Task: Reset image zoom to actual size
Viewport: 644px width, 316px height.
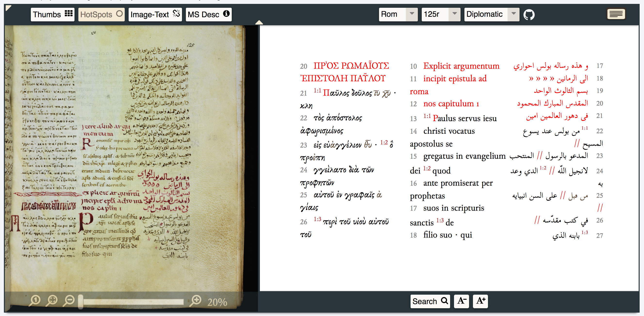Action: coord(35,301)
